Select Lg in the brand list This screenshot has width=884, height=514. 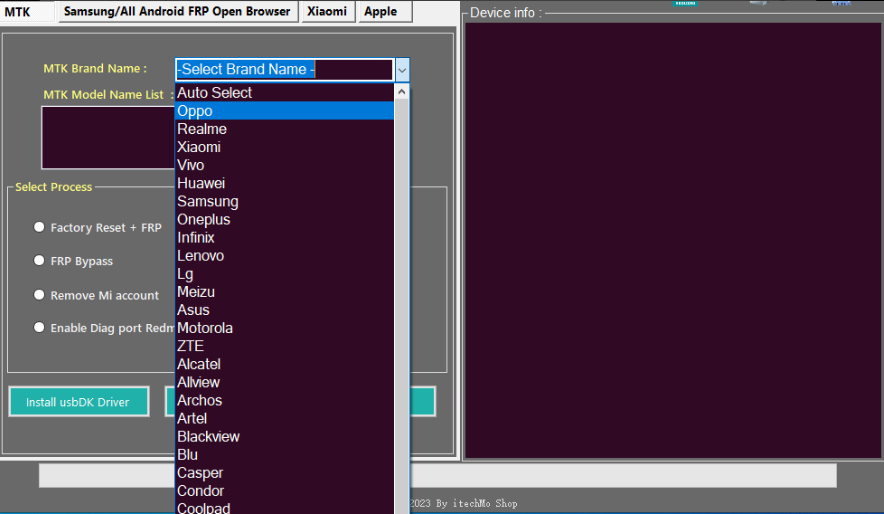click(x=285, y=274)
